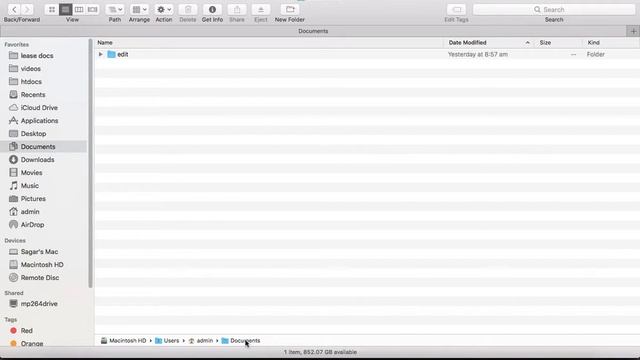Click the Favorites section heading

(17, 44)
